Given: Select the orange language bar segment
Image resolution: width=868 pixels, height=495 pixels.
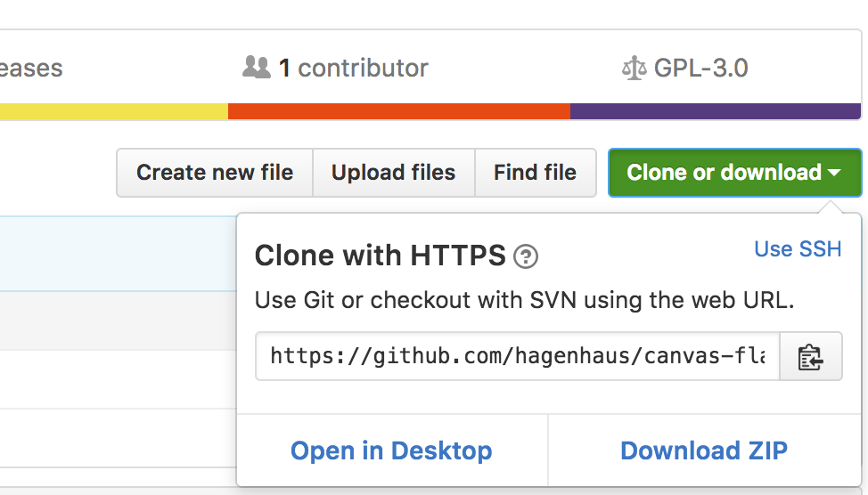Looking at the screenshot, I should 398,111.
